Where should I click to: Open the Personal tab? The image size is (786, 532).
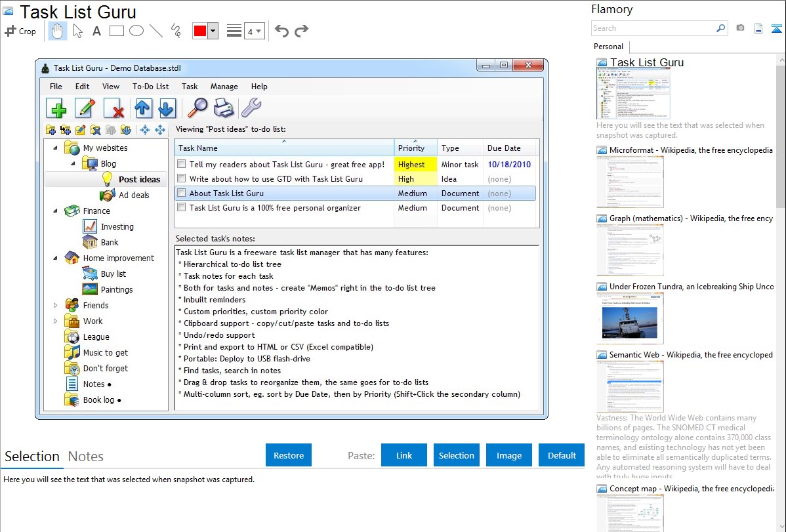608,47
